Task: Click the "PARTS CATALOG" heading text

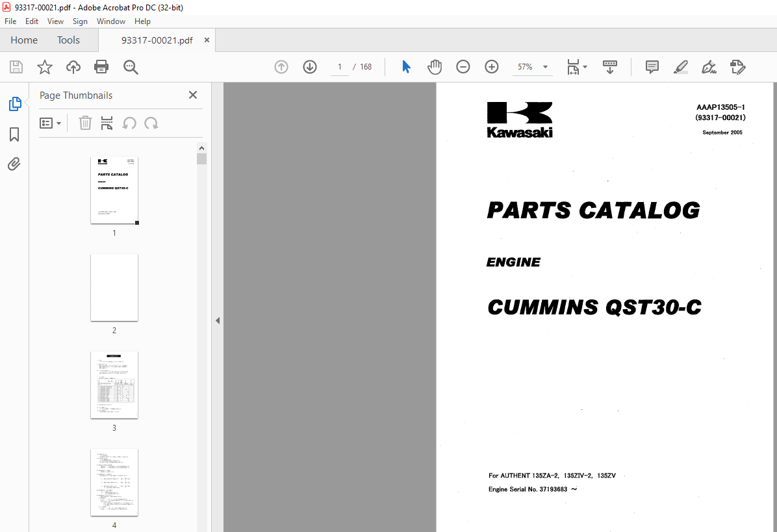Action: coord(594,210)
